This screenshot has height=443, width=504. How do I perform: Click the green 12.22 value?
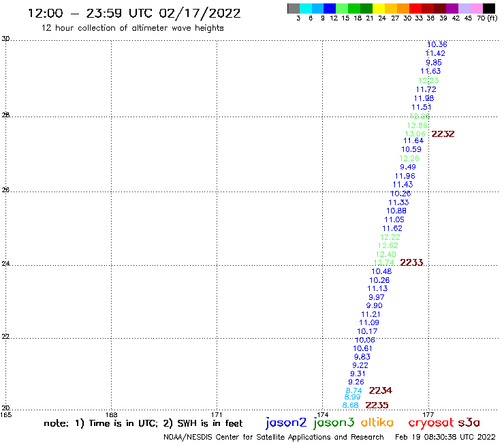click(390, 237)
